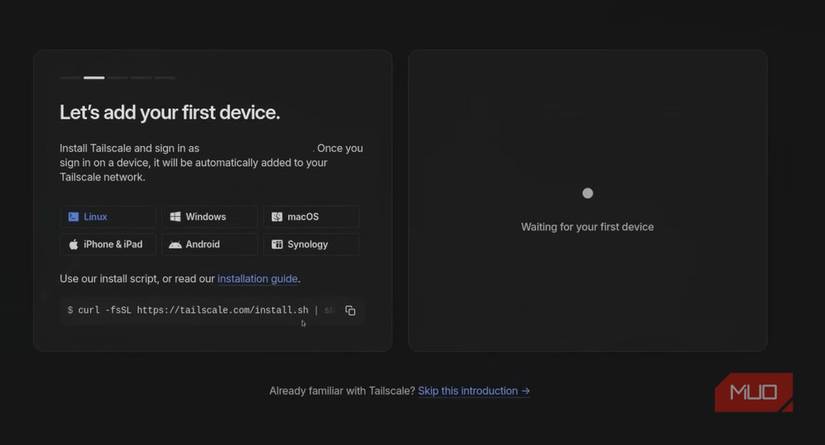Switch to the Windows platform tab
This screenshot has width=825, height=445.
(x=209, y=217)
